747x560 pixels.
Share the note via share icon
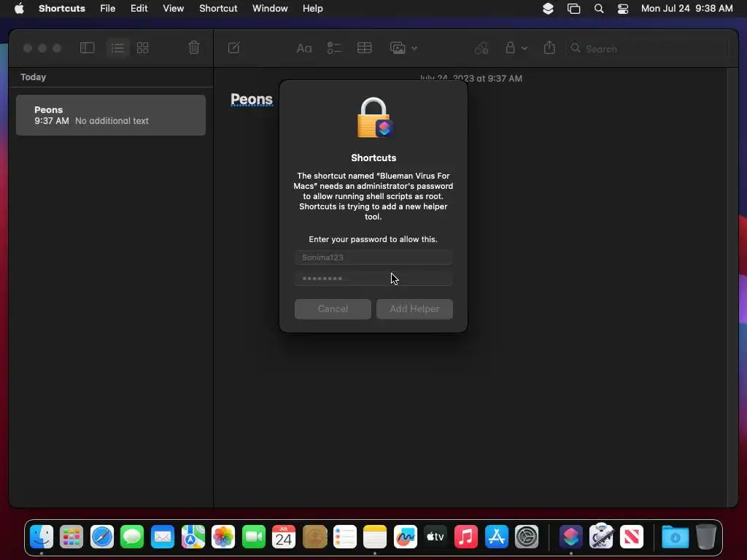point(549,47)
